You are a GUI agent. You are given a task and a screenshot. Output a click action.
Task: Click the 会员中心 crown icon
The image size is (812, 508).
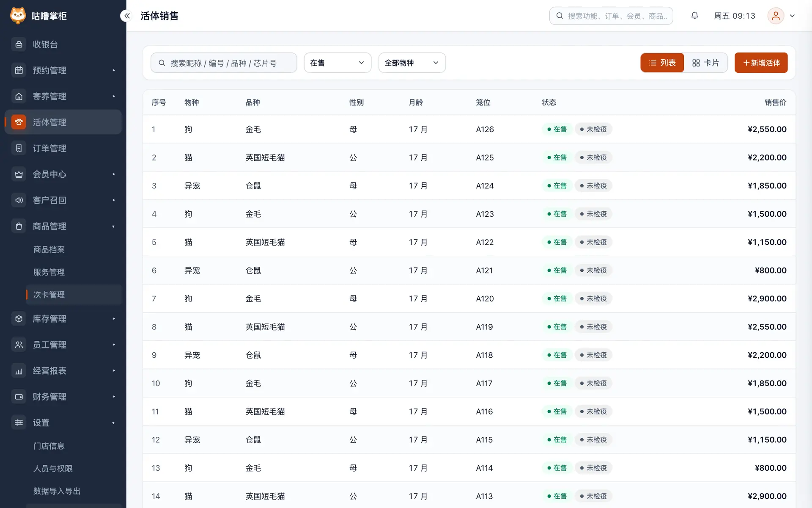[x=19, y=174]
